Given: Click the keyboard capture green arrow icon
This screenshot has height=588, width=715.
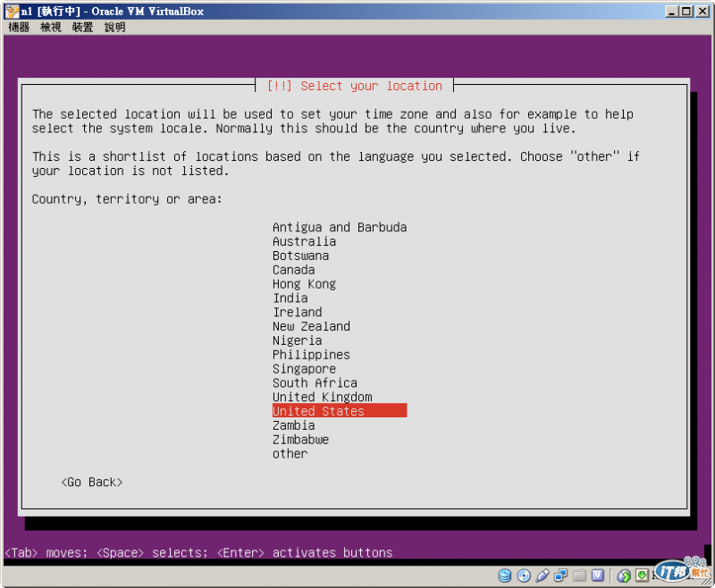Looking at the screenshot, I should (642, 575).
